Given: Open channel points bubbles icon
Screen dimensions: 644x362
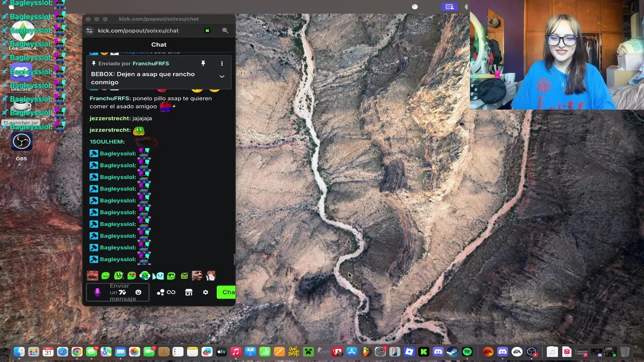Looking at the screenshot, I should tap(160, 292).
